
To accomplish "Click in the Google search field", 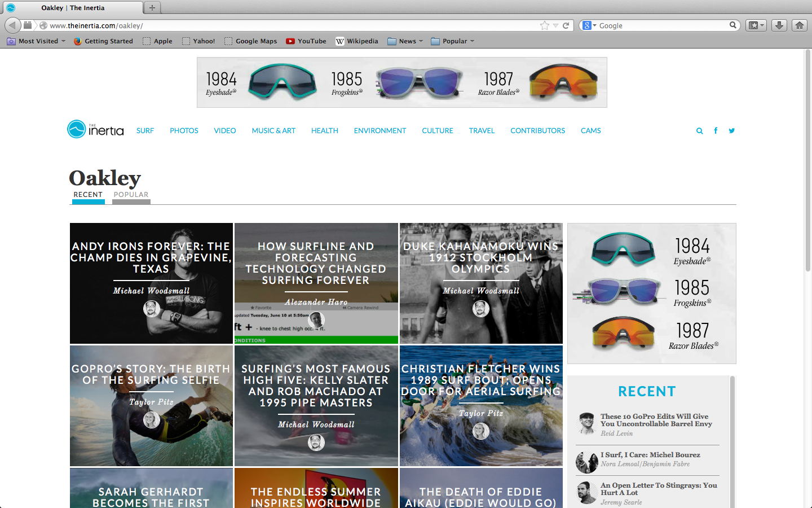I will tap(663, 25).
